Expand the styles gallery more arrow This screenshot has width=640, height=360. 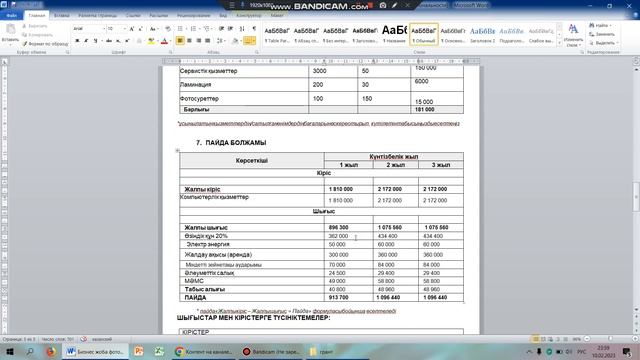[x=559, y=42]
